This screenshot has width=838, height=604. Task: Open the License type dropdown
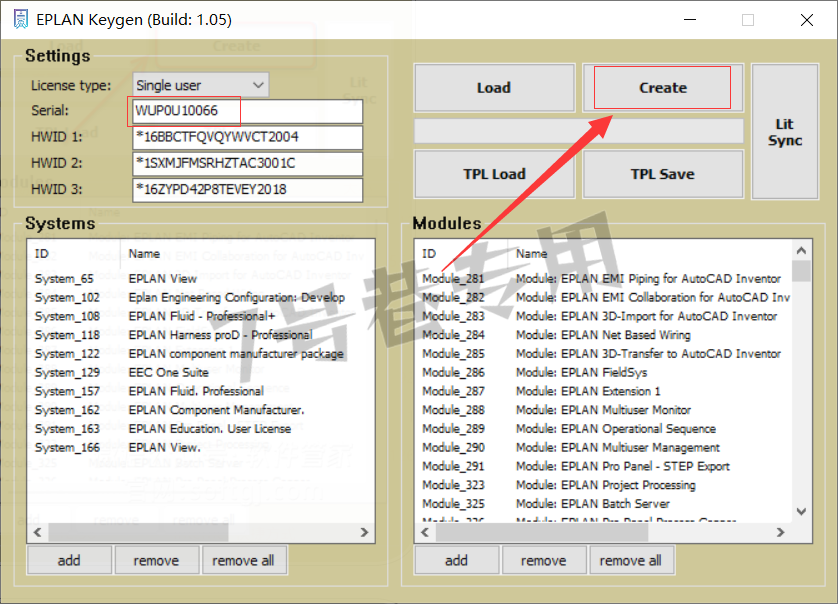pyautogui.click(x=200, y=85)
